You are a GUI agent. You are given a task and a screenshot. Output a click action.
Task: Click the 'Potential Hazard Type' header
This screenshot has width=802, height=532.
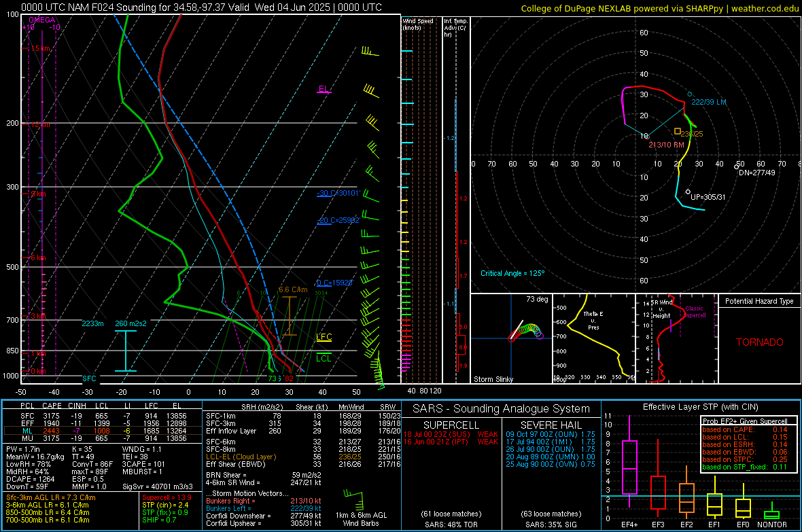[x=759, y=301]
